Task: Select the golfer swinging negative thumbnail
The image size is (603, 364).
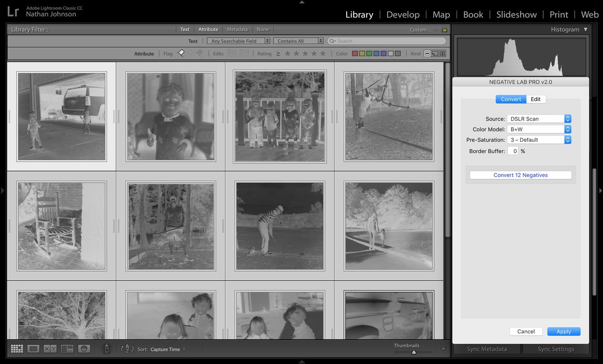Action: (280, 226)
